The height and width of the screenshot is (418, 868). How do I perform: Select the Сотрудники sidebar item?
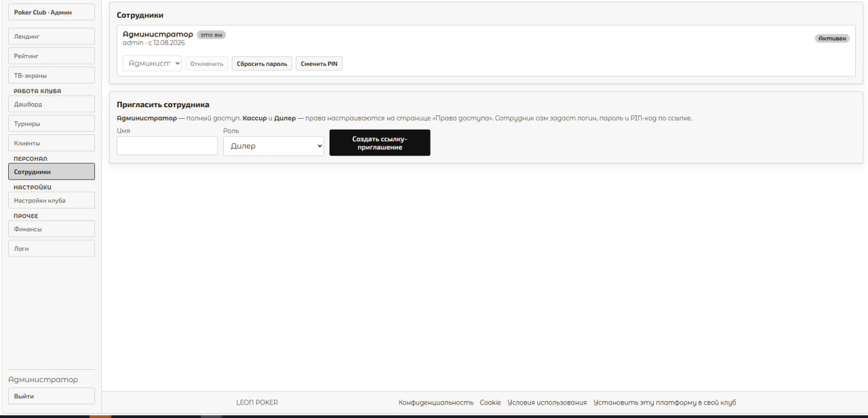52,172
